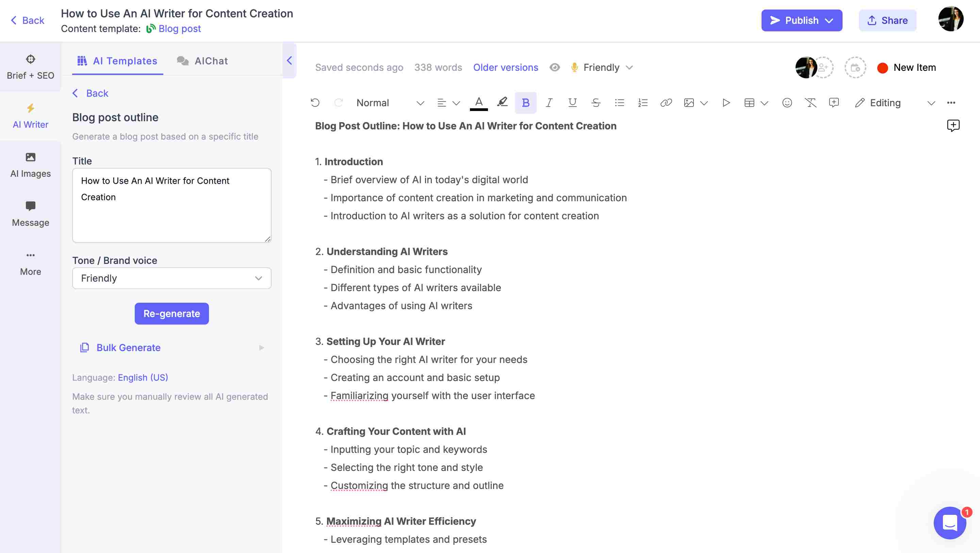Undo the last change
This screenshot has height=553, width=980.
[x=315, y=102]
